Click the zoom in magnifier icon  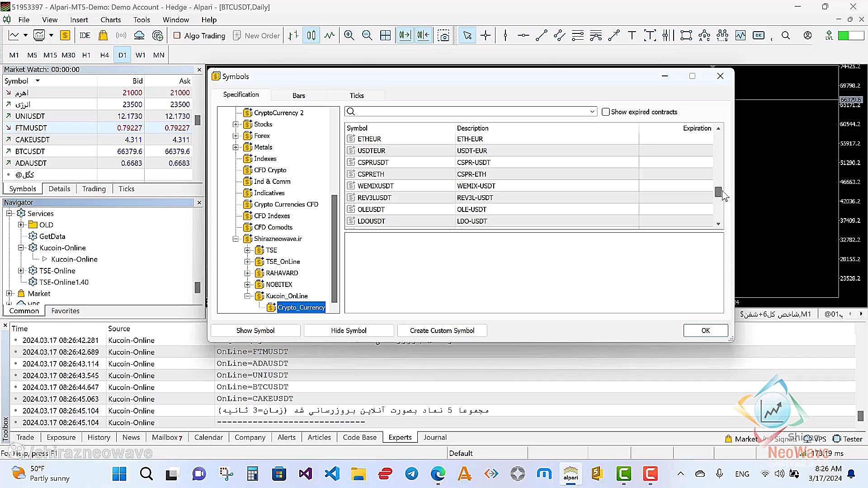(x=349, y=35)
